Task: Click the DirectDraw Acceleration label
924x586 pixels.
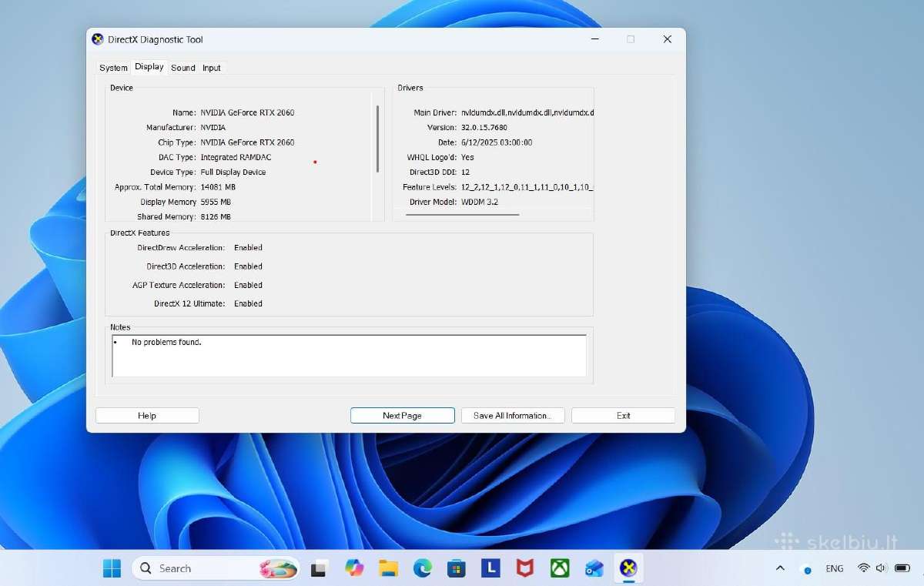Action: coord(181,248)
